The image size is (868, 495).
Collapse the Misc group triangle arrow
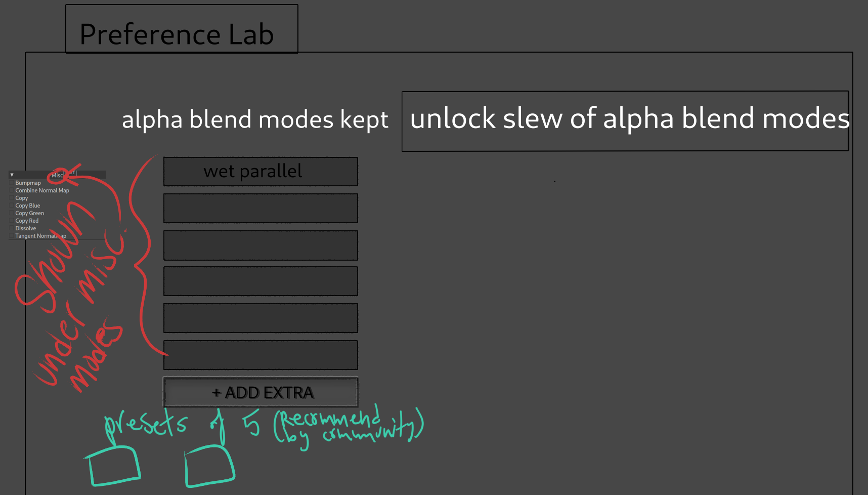[x=12, y=175]
